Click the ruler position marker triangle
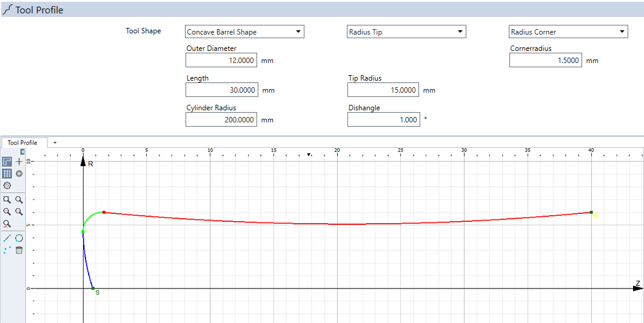This screenshot has width=644, height=323. [309, 155]
